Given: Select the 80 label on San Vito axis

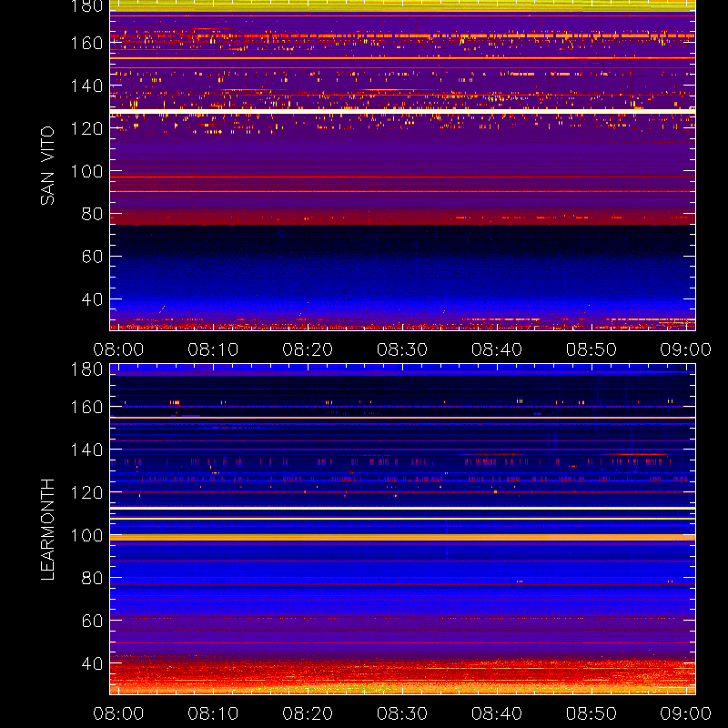Looking at the screenshot, I should [92, 214].
